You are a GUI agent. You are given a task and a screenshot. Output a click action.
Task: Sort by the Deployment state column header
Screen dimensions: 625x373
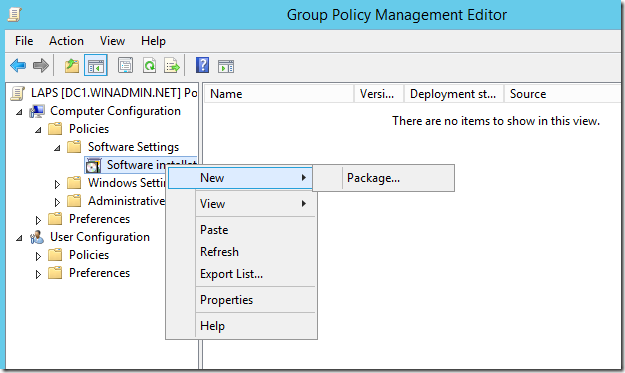coord(454,94)
